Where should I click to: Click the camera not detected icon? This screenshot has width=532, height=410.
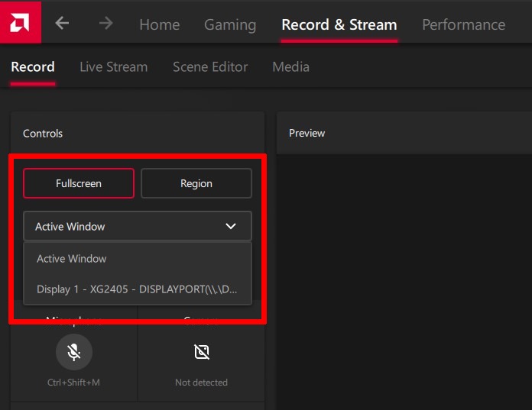pyautogui.click(x=202, y=352)
